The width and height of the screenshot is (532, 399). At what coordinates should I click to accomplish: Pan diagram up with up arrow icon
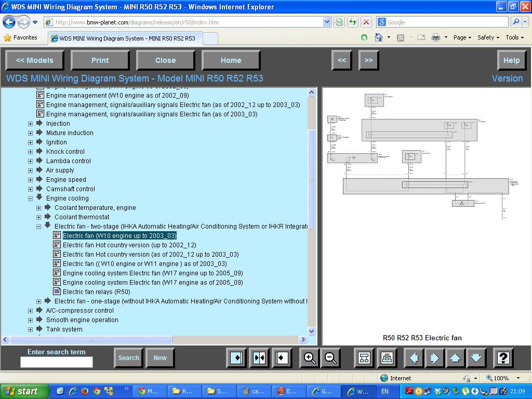455,358
